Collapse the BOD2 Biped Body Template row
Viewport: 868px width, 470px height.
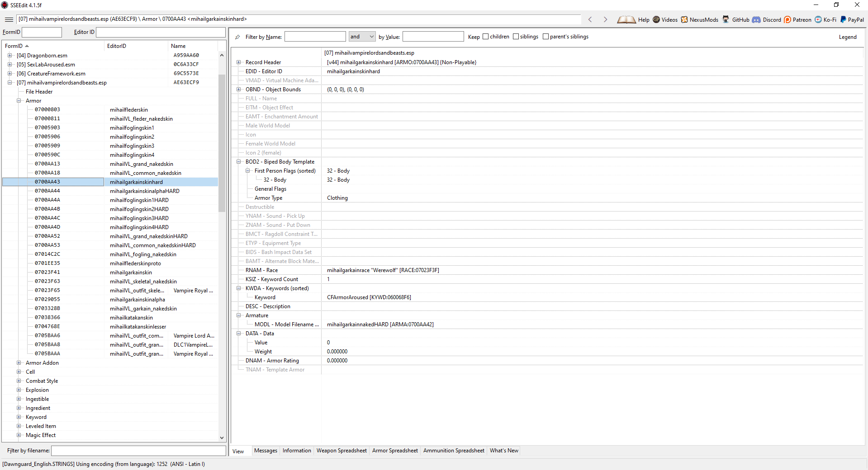click(x=238, y=162)
